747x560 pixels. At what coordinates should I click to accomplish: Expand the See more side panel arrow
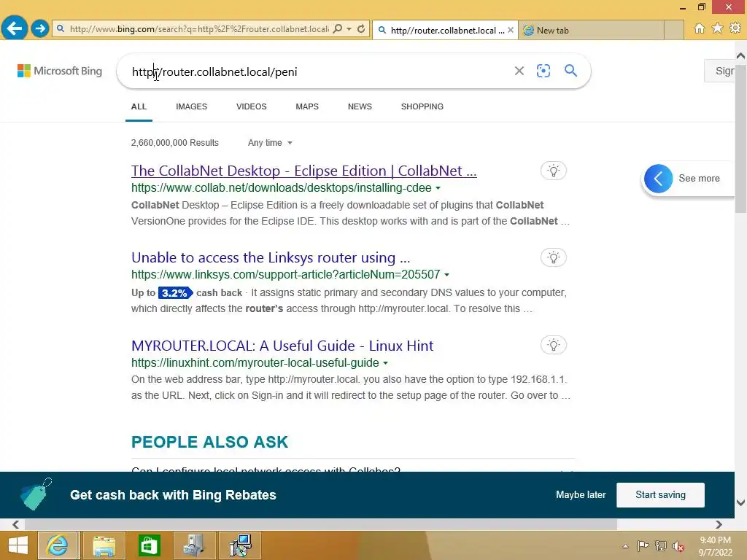pyautogui.click(x=659, y=179)
